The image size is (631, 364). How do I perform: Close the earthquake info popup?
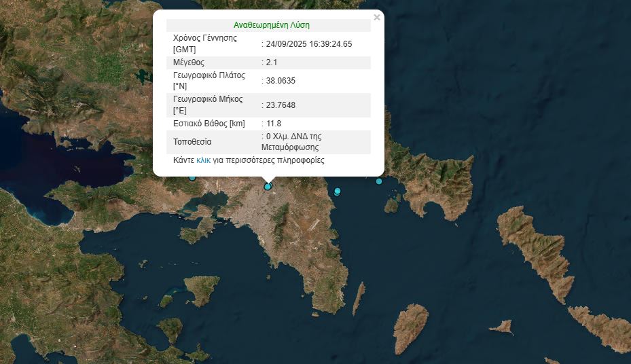(x=377, y=18)
